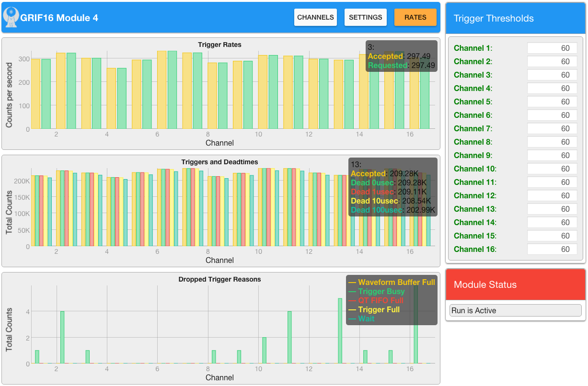Click the GRIF16 logo icon
The width and height of the screenshot is (588, 386).
pyautogui.click(x=11, y=17)
